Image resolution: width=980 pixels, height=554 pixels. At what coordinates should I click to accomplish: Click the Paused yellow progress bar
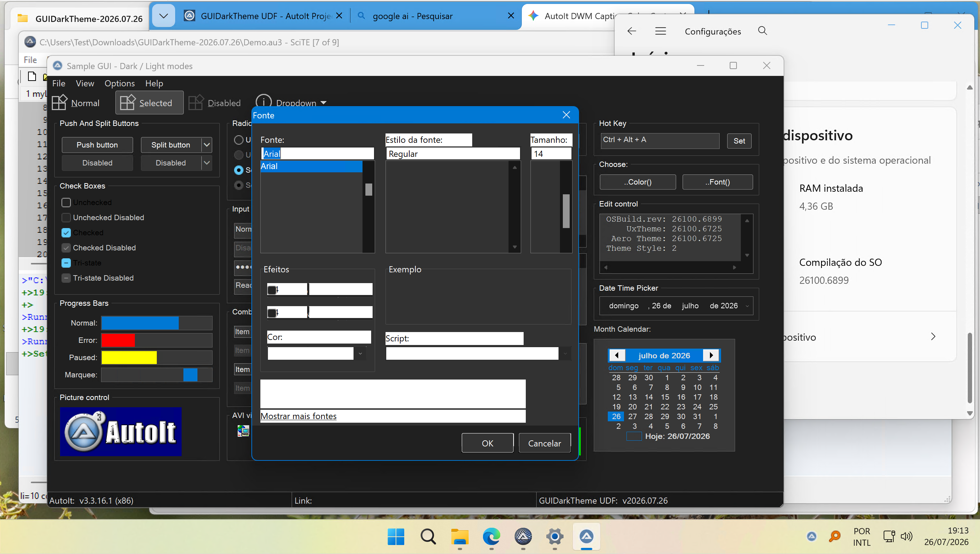click(157, 357)
